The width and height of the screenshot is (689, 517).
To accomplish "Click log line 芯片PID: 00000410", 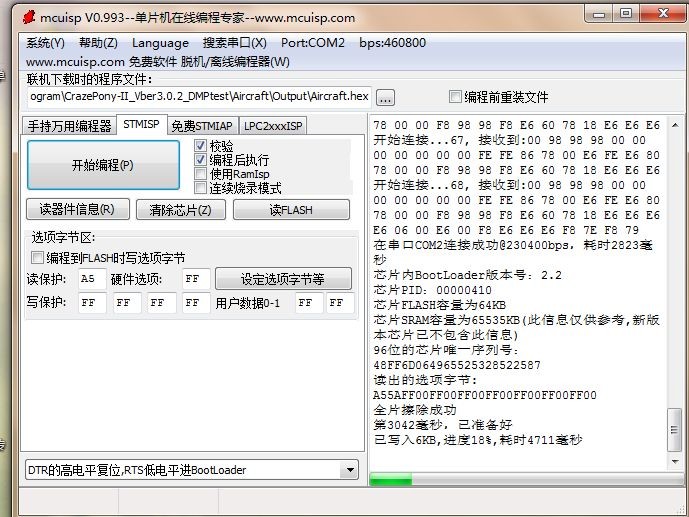I will (432, 290).
